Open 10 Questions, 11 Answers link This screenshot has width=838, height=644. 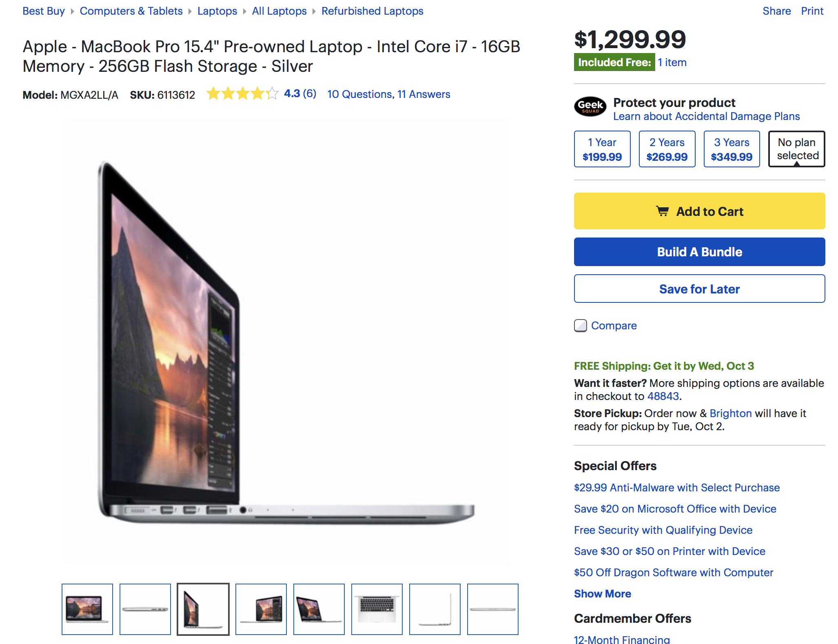click(388, 94)
